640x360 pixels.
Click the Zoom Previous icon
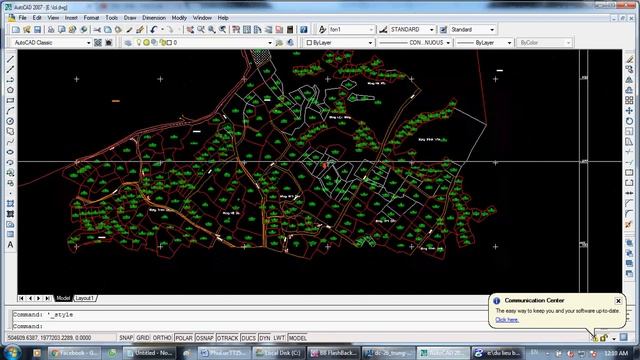222,29
